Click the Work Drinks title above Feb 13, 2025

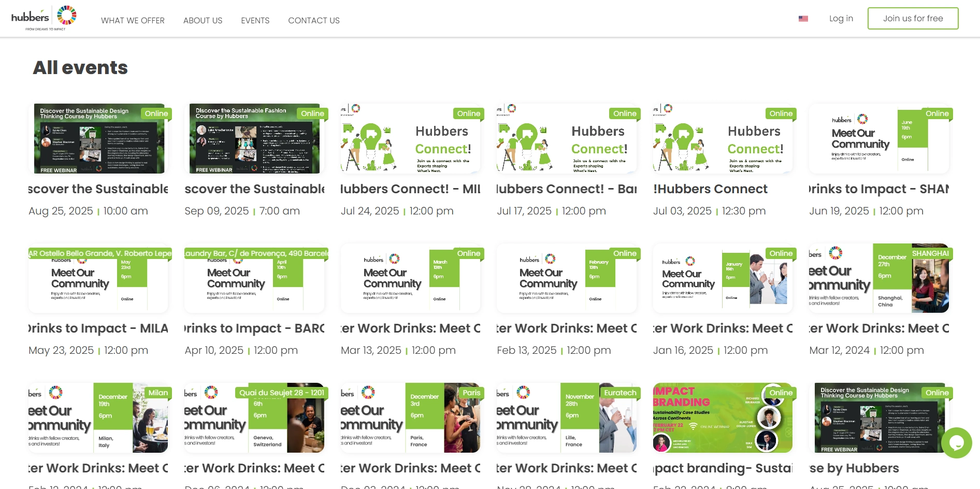pyautogui.click(x=567, y=328)
